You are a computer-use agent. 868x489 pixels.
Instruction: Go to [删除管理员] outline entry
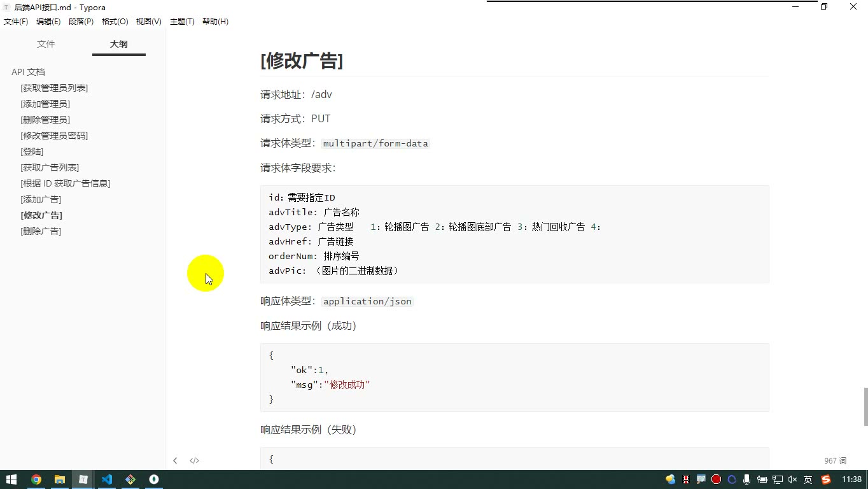(x=45, y=120)
